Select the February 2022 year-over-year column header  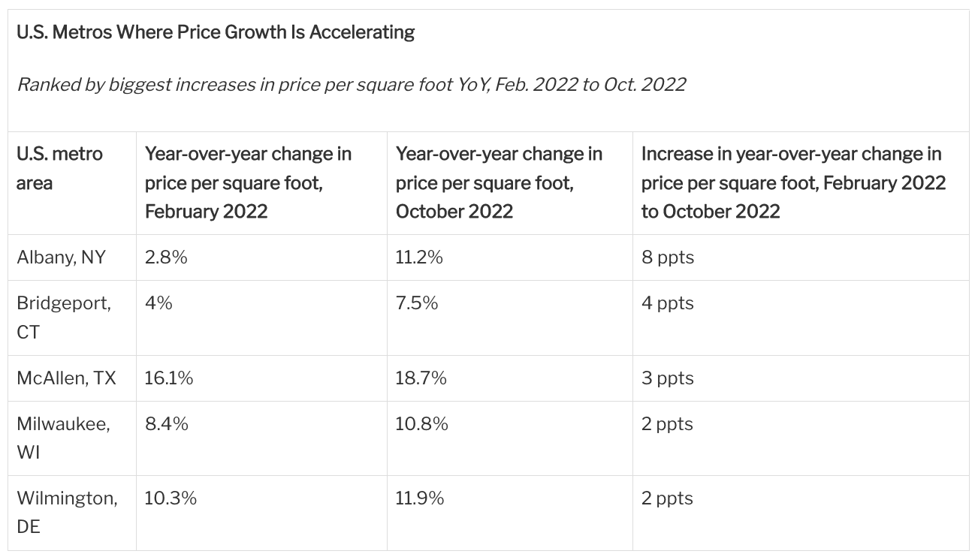[x=248, y=182]
